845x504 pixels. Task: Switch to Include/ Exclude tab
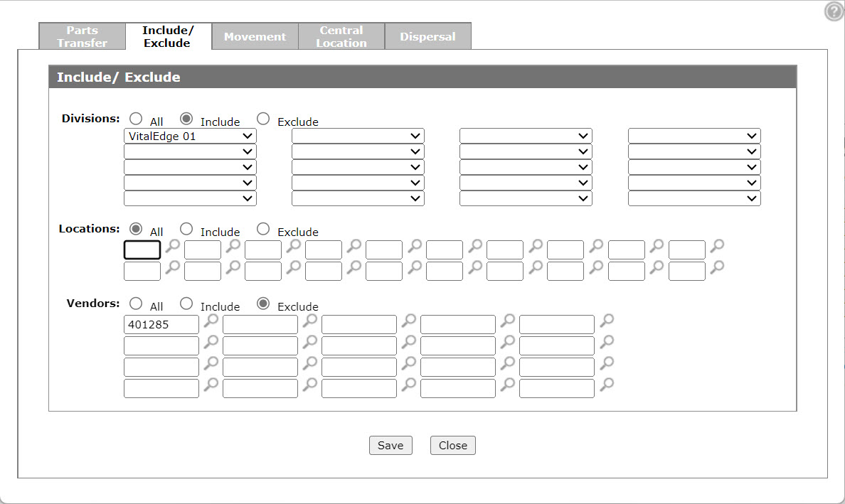(x=169, y=36)
